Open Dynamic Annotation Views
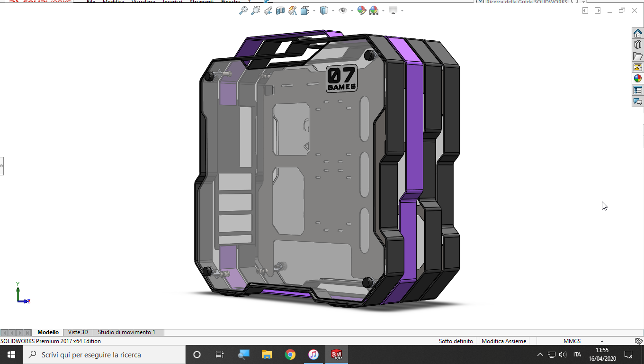644x364 pixels. (293, 10)
